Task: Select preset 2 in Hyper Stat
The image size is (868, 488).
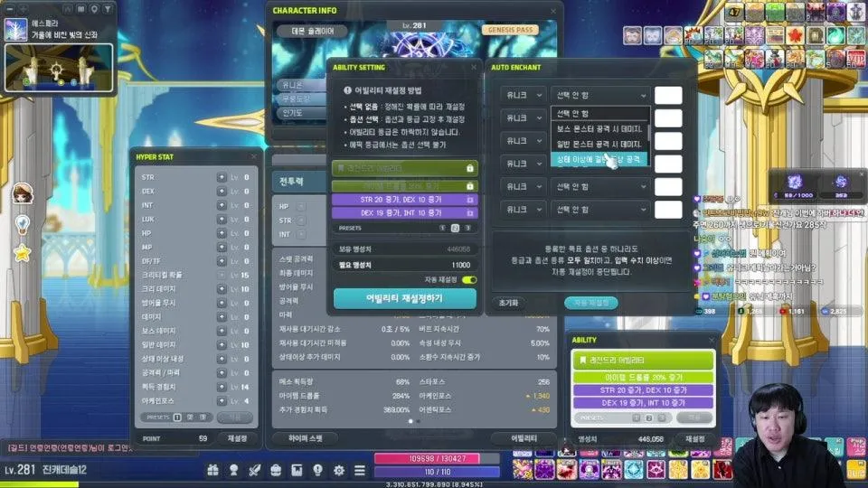Action: (x=190, y=418)
